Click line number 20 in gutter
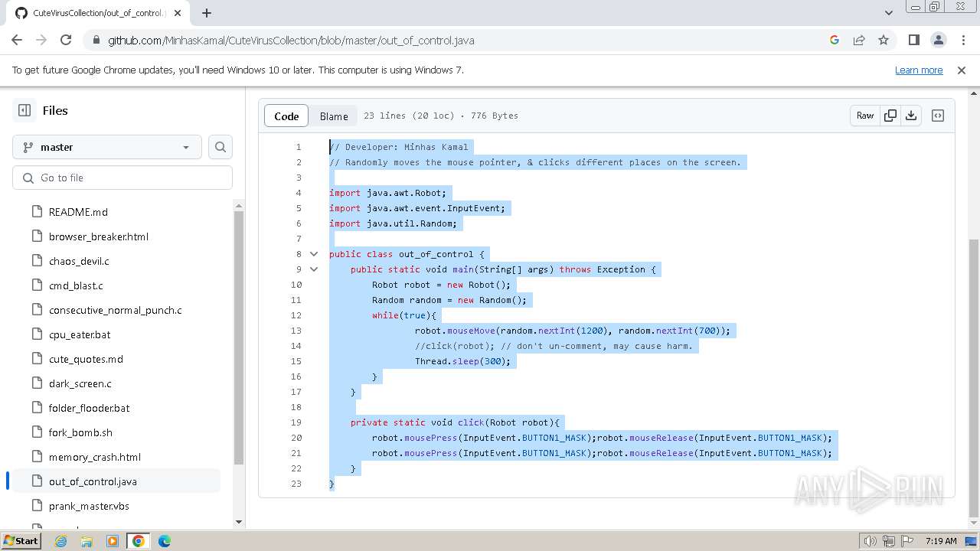 296,438
